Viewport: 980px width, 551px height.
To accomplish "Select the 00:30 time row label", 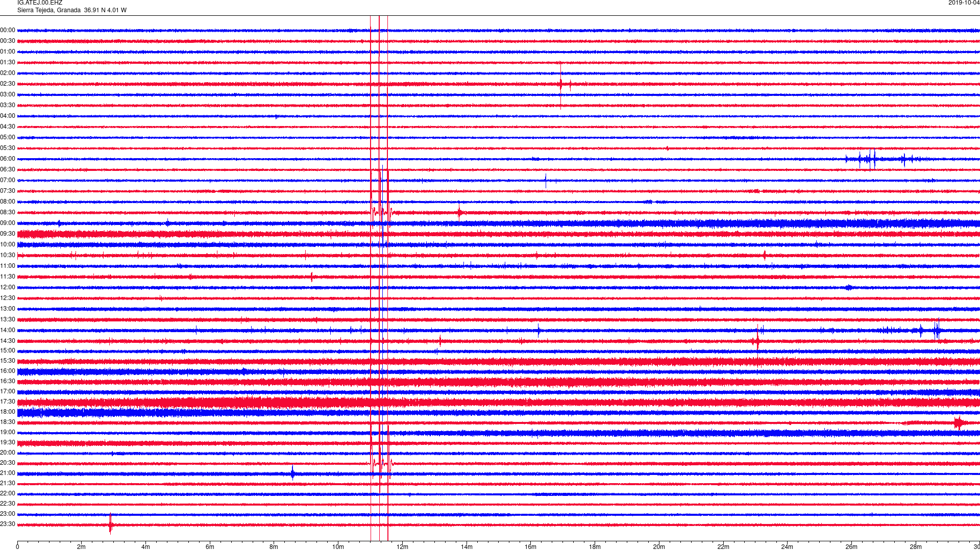I will point(8,41).
